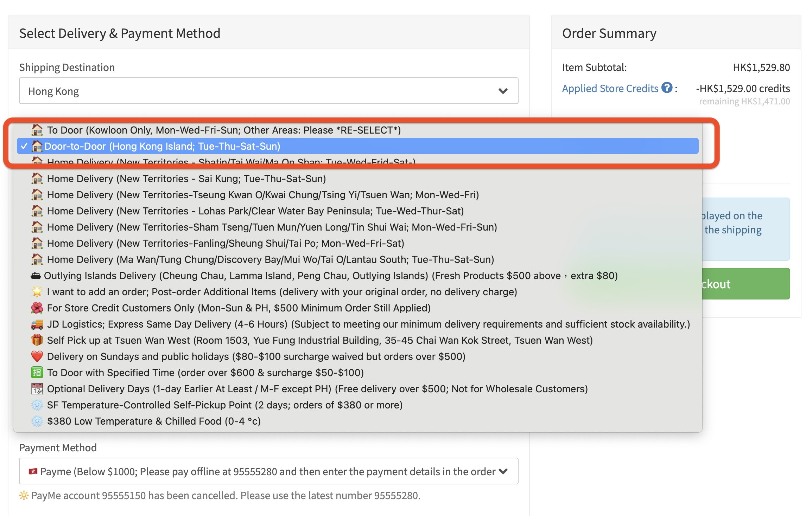The width and height of the screenshot is (812, 516).
Task: Expand the Payment Method dropdown chevron
Action: coord(503,471)
